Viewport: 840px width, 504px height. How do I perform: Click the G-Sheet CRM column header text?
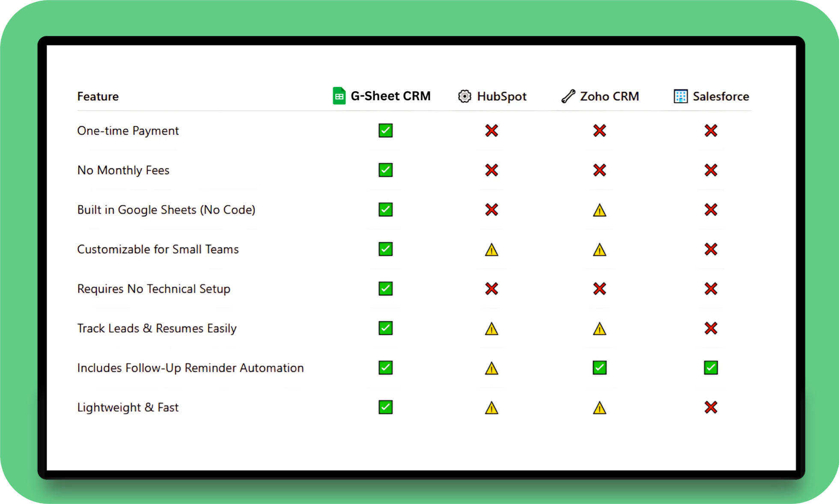point(390,96)
